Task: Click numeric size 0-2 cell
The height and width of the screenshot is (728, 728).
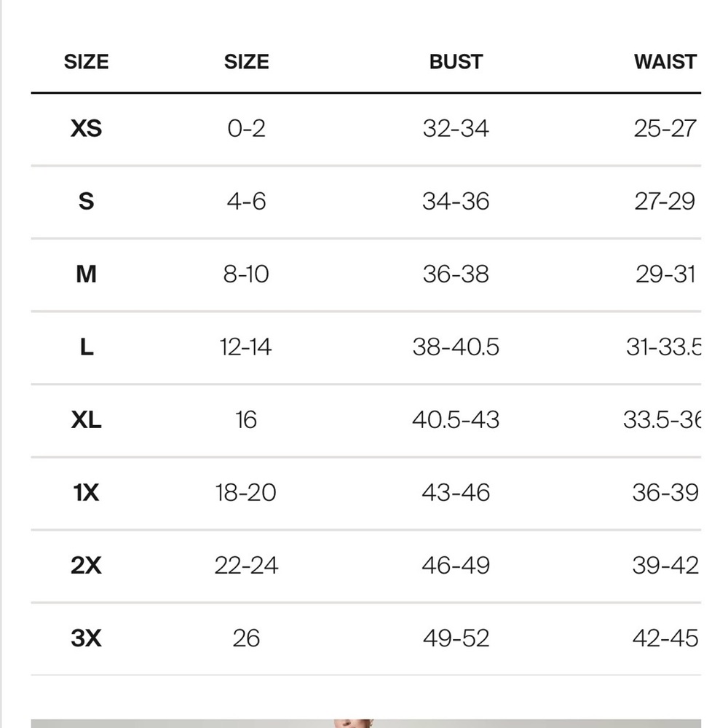Action: click(x=246, y=128)
